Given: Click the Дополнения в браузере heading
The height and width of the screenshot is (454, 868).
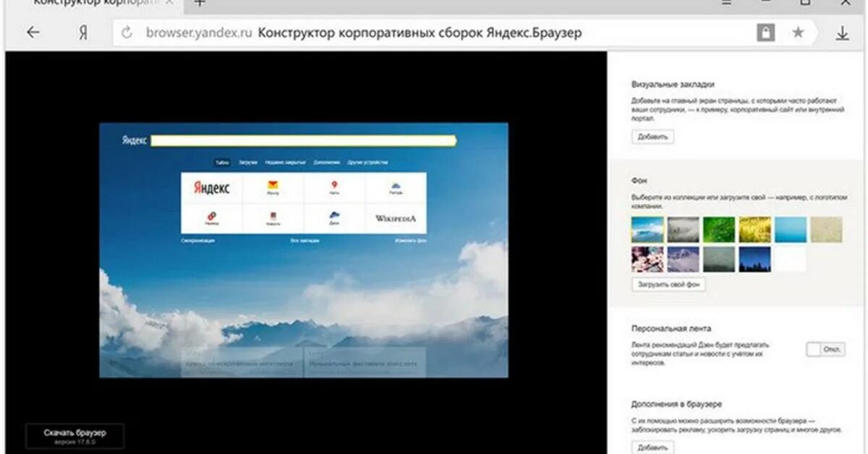Looking at the screenshot, I should pos(676,404).
